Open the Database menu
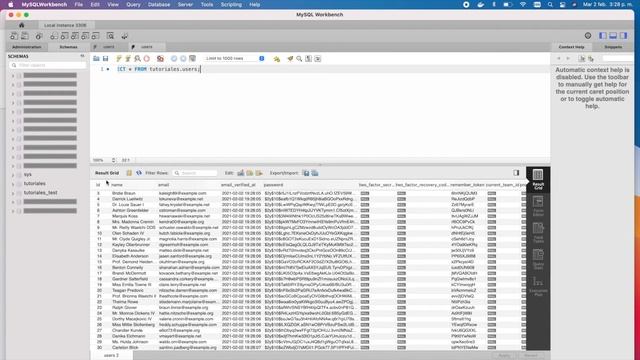Viewport: 640px width, 360px height. (x=159, y=4)
